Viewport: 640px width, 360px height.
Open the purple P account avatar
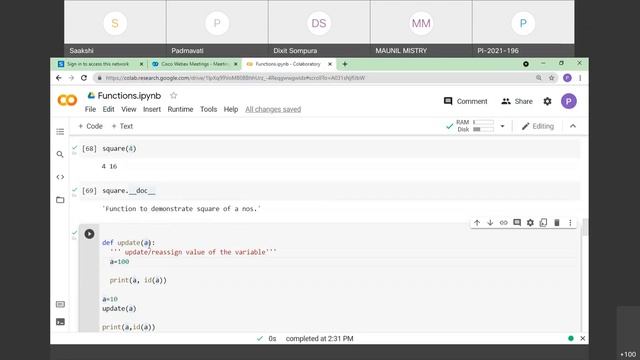(x=569, y=101)
